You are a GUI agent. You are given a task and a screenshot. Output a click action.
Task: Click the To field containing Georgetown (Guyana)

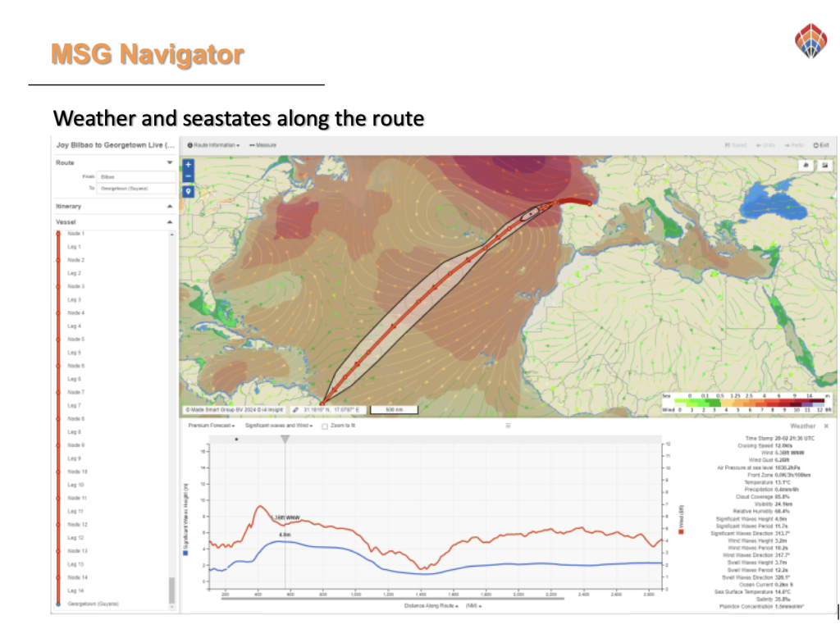136,189
